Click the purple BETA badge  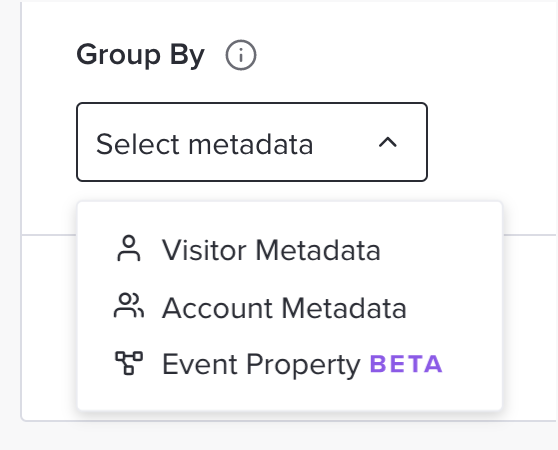click(406, 364)
